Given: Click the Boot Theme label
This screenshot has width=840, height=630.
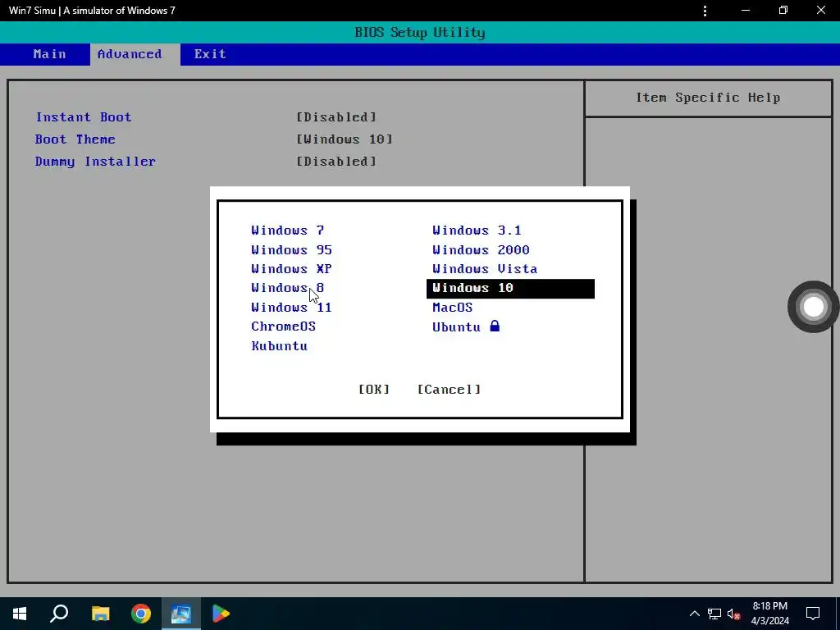Looking at the screenshot, I should pos(75,139).
